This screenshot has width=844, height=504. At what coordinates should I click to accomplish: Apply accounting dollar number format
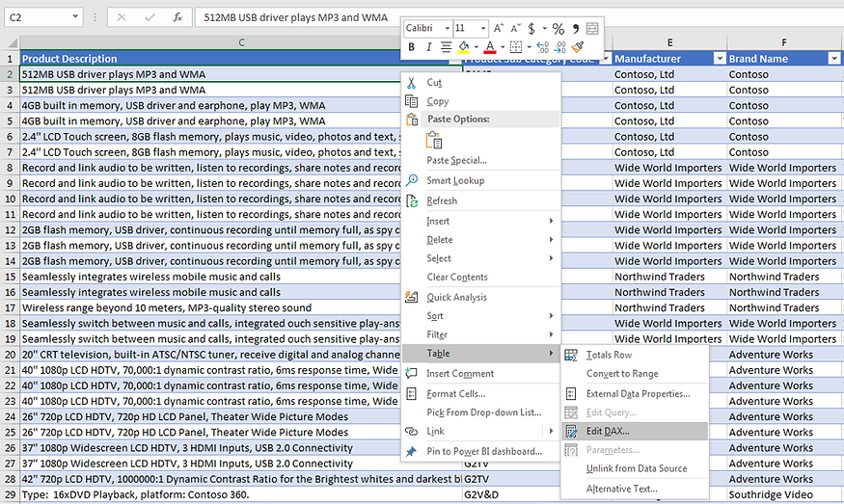[531, 28]
